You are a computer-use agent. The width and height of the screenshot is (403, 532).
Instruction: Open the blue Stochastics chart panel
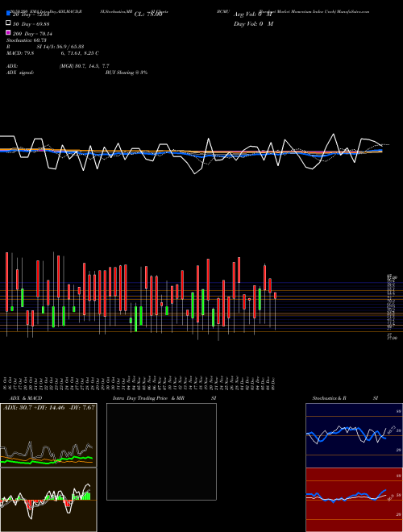coord(354,435)
